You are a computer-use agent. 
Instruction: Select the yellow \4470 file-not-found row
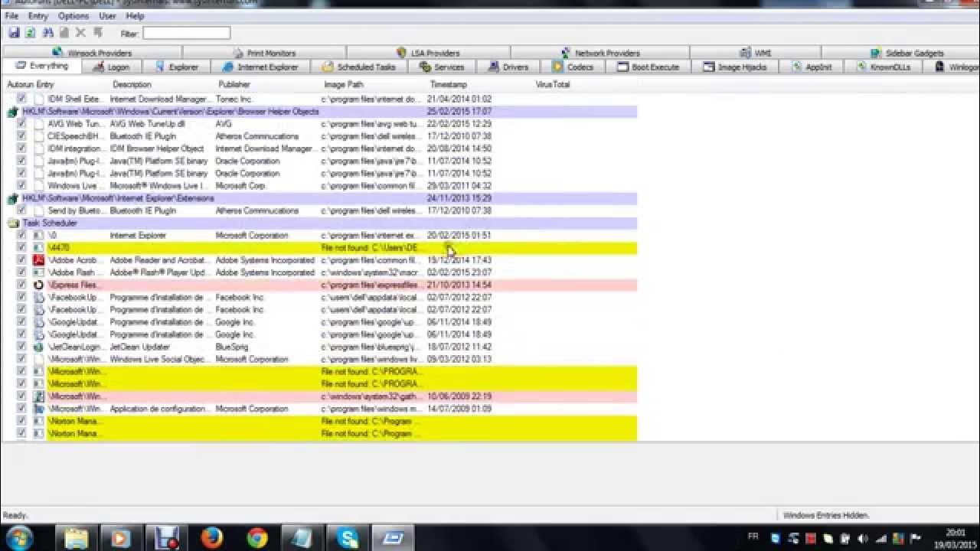(341, 248)
